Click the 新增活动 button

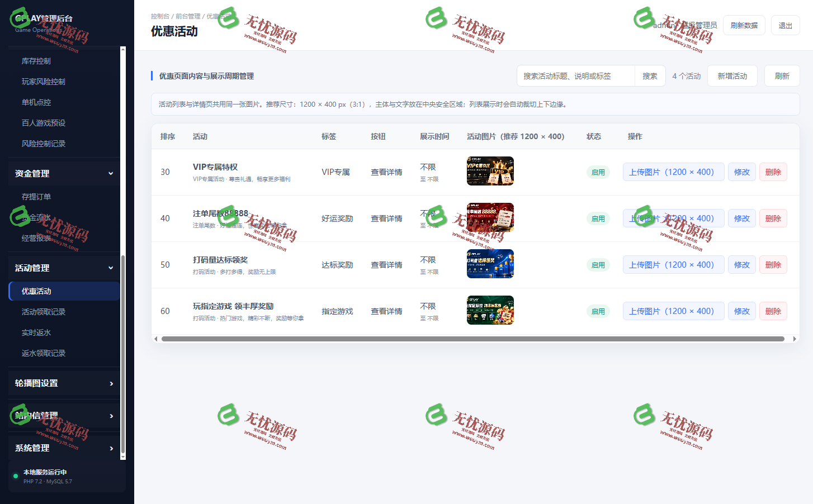732,76
